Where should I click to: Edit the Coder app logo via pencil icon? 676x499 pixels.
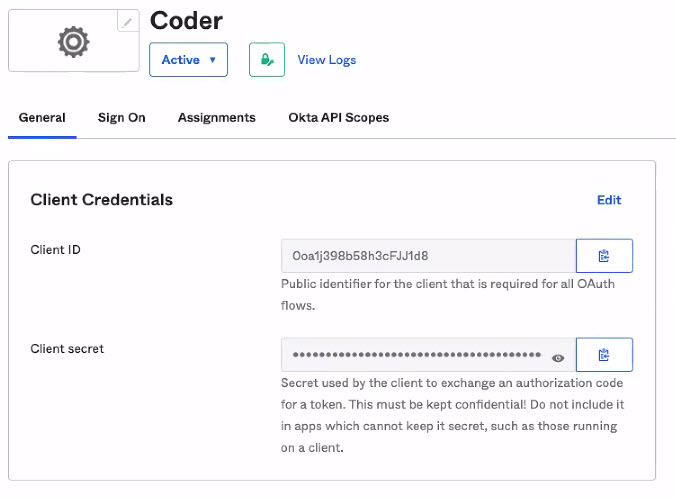click(128, 21)
